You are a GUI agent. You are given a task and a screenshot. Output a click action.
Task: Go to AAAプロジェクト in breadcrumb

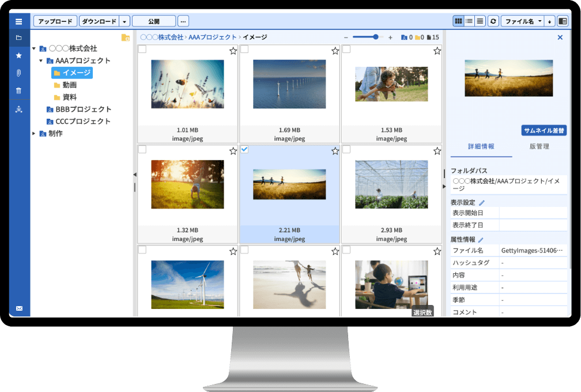[x=213, y=37]
